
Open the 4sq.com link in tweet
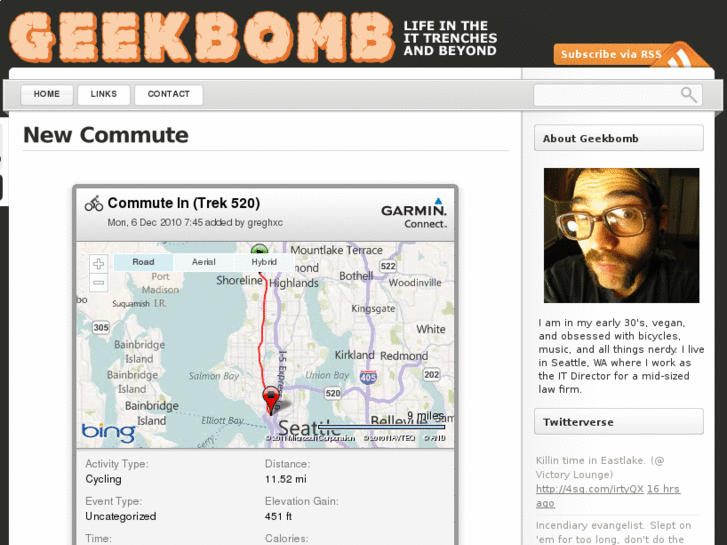pos(590,489)
